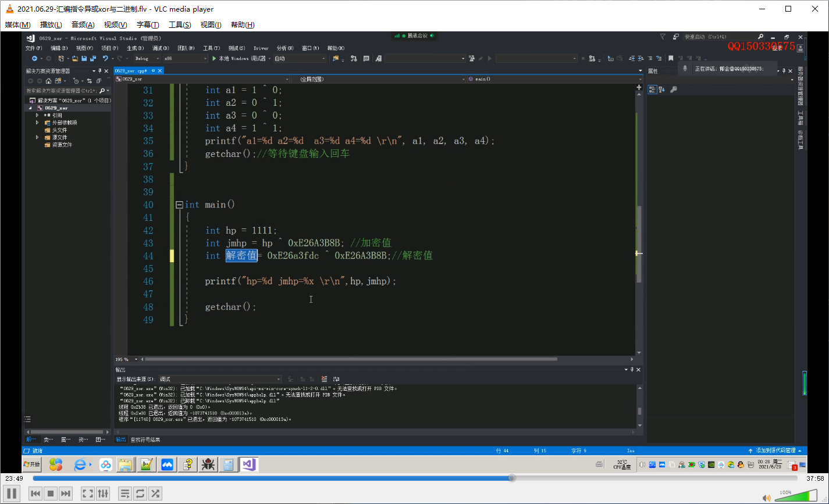Screen dimensions: 829x504
Task: Collapse the main() function code block
Action: click(x=179, y=205)
